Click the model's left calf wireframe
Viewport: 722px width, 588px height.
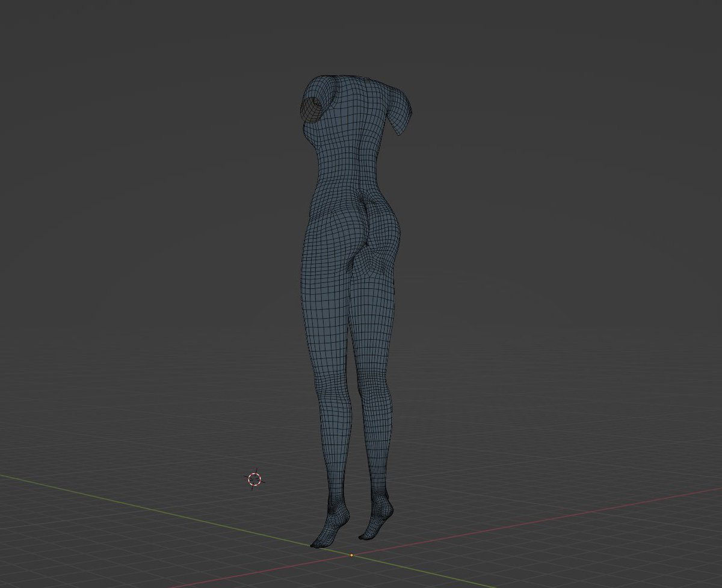tap(328, 421)
